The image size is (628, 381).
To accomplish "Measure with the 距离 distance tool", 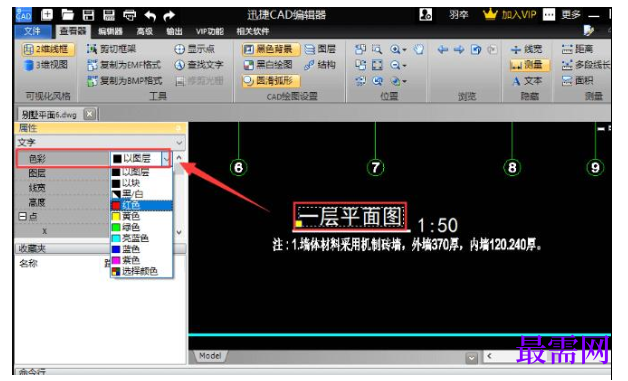I will [x=577, y=49].
